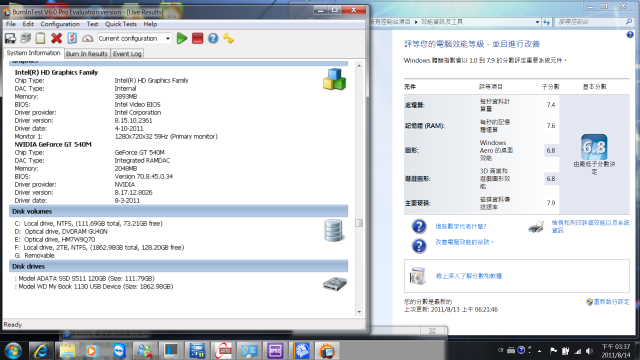Open the CPU-Z purple chip taskbar icon
Screen dimensions: 640x360
pyautogui.click(x=275, y=351)
